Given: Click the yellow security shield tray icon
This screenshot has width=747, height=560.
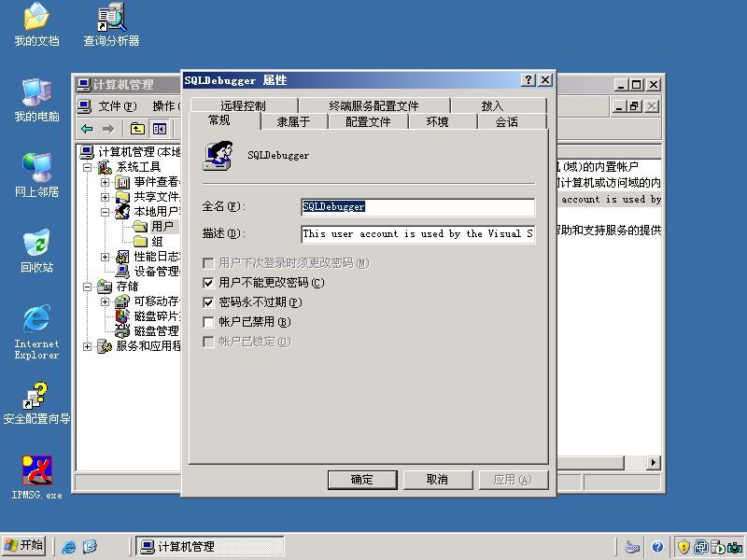Looking at the screenshot, I should (684, 547).
